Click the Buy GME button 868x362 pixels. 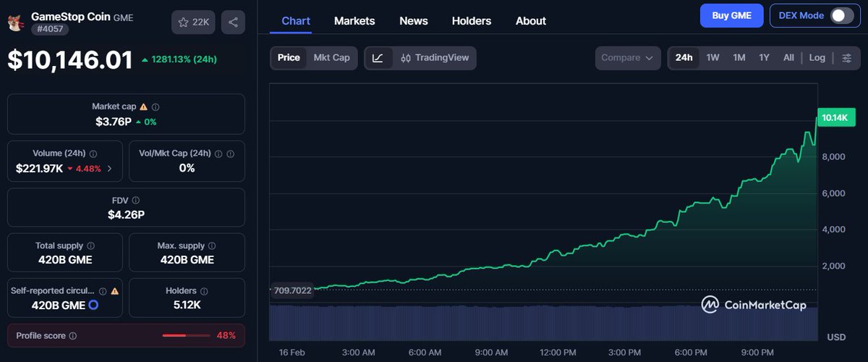[732, 15]
